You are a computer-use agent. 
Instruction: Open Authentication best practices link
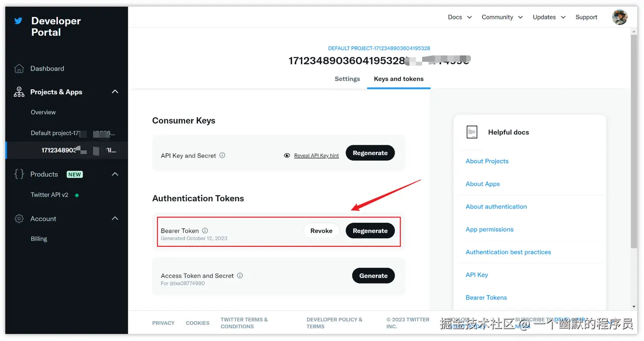tap(508, 252)
